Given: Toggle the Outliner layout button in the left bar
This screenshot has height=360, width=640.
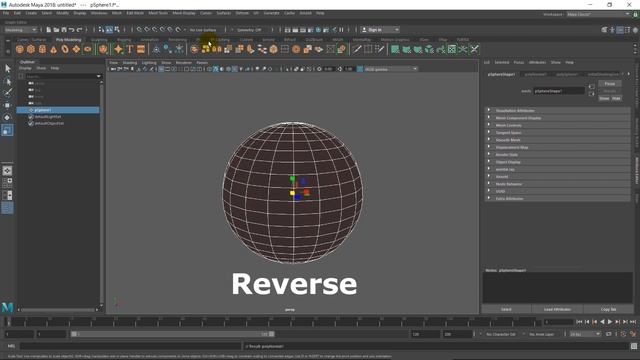Looking at the screenshot, I should 7,208.
